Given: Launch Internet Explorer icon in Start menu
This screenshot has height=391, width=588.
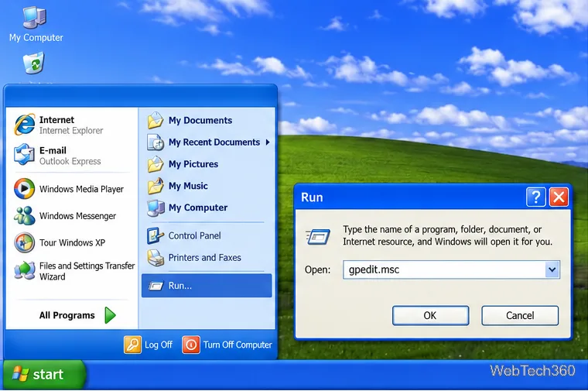Looking at the screenshot, I should 25,125.
